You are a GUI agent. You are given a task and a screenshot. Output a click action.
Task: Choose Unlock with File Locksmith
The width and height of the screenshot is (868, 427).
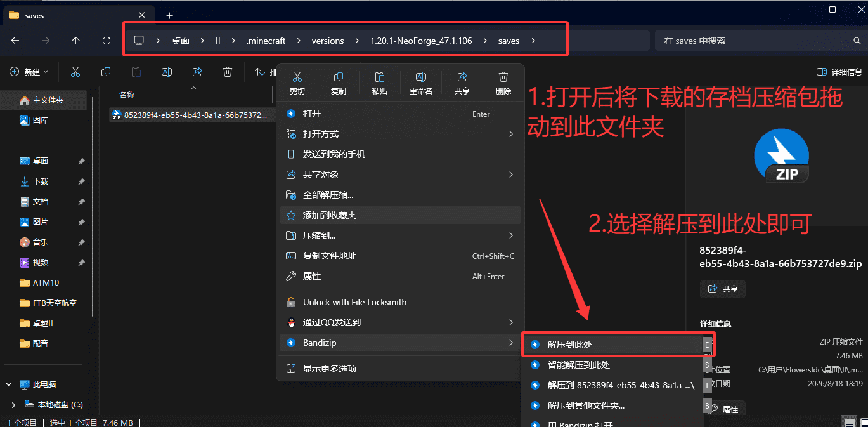[x=400, y=302]
